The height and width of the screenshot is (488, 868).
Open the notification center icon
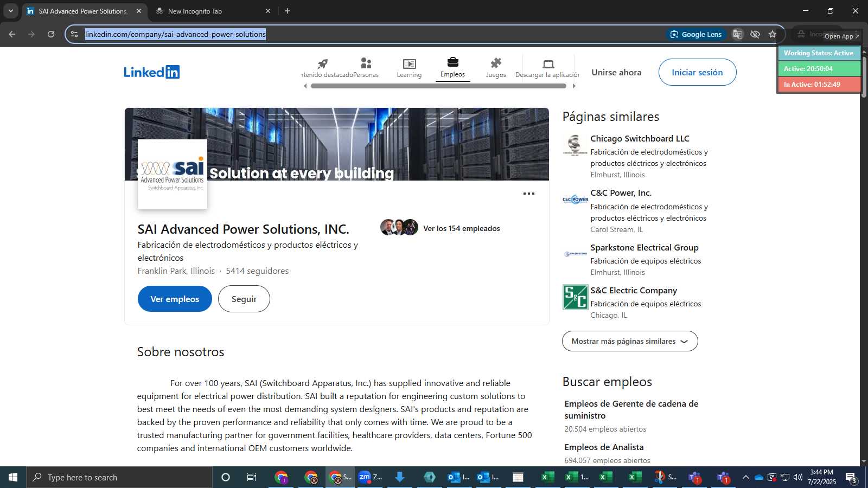tap(851, 478)
